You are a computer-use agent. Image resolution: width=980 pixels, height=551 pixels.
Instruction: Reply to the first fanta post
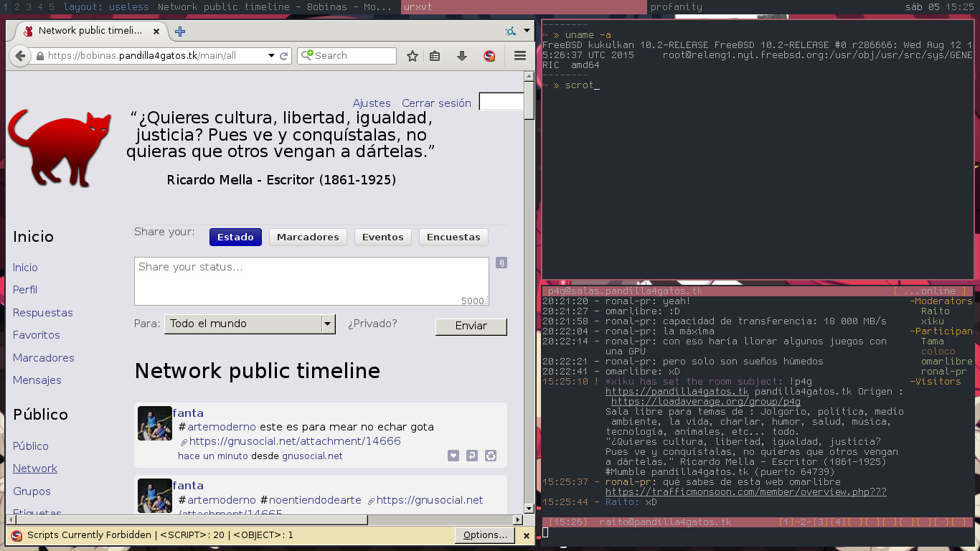472,456
